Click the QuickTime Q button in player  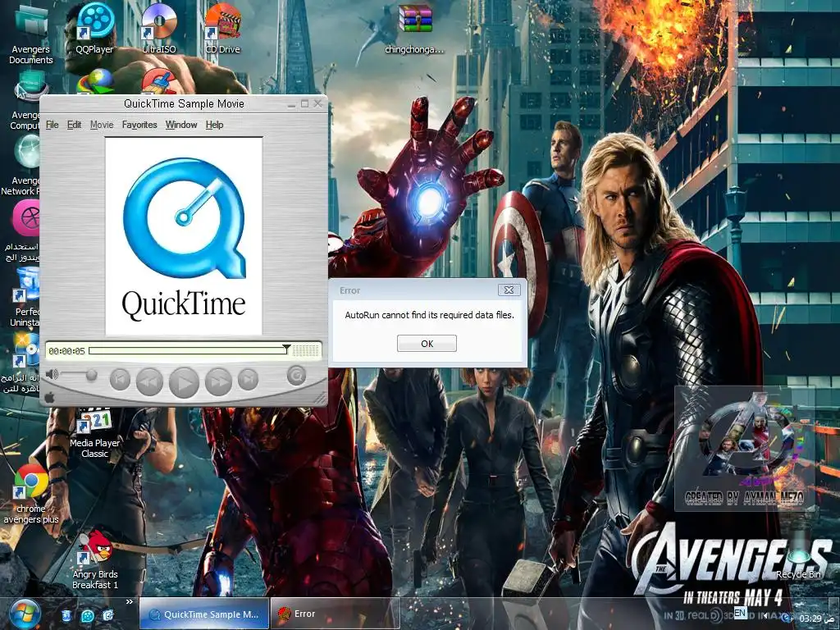click(x=296, y=376)
